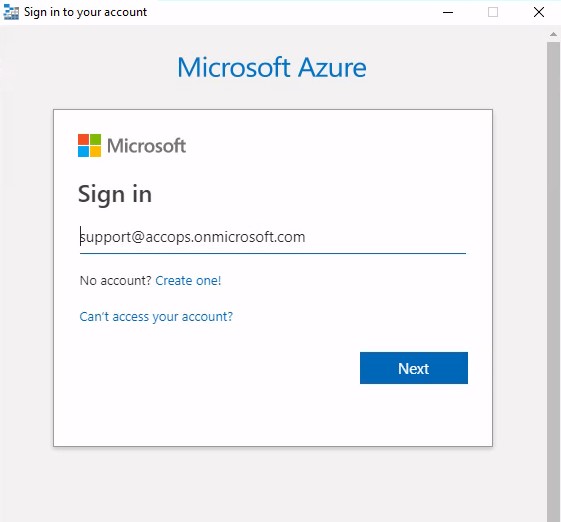Image resolution: width=561 pixels, height=522 pixels.
Task: Click the No account? label text
Action: click(116, 281)
